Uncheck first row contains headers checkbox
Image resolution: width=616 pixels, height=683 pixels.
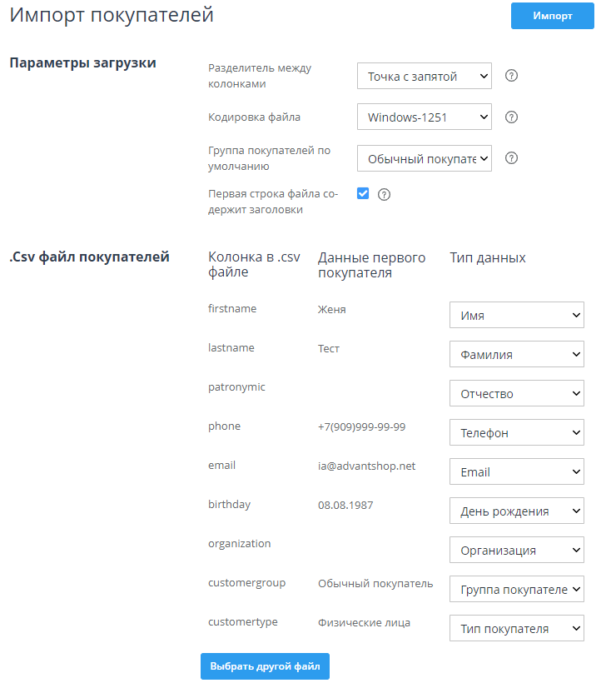pyautogui.click(x=363, y=193)
